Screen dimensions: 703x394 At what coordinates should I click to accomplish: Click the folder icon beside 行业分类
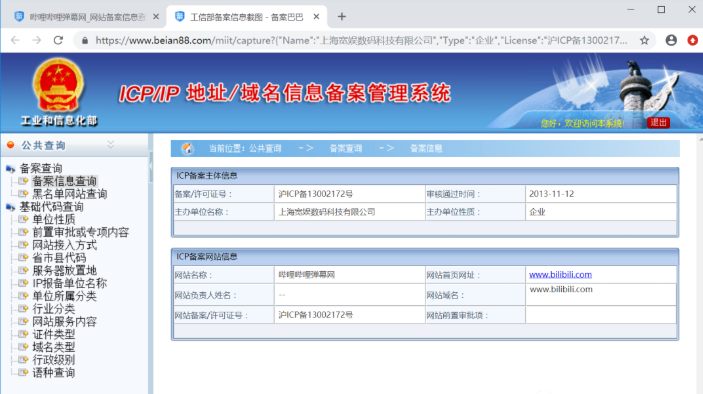pyautogui.click(x=23, y=308)
